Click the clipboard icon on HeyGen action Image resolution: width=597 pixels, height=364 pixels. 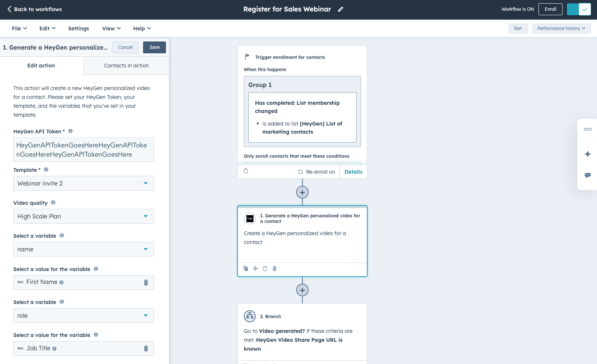click(x=265, y=268)
